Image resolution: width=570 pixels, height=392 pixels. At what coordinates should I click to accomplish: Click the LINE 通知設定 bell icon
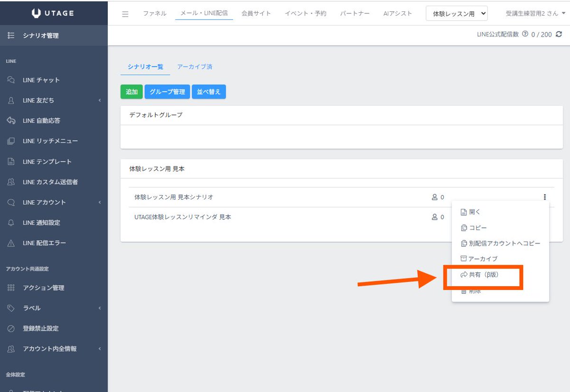point(11,223)
